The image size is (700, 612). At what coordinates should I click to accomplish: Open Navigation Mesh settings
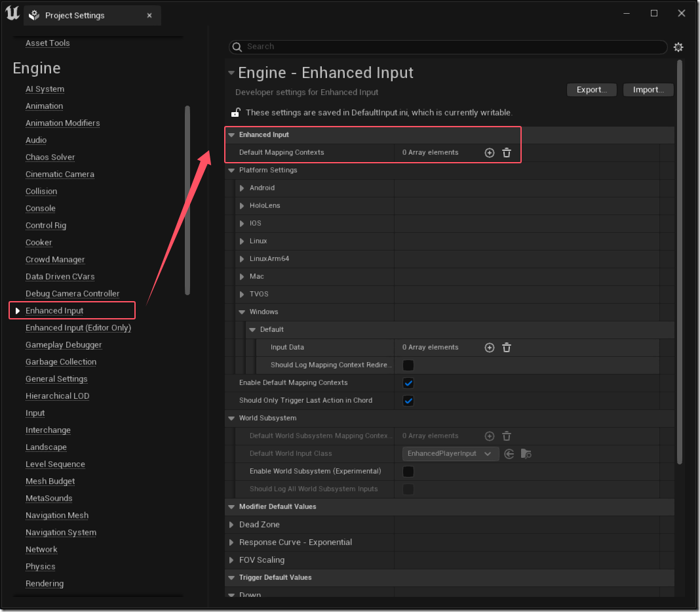click(57, 515)
